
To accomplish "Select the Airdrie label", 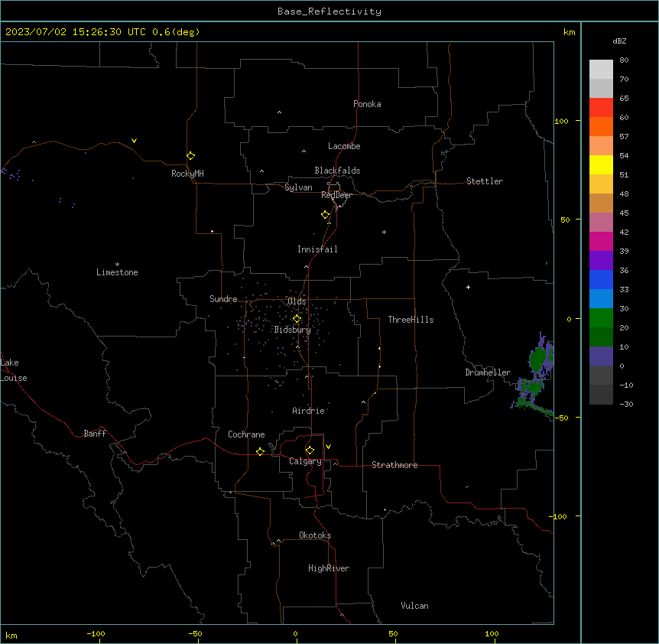I will coord(308,411).
